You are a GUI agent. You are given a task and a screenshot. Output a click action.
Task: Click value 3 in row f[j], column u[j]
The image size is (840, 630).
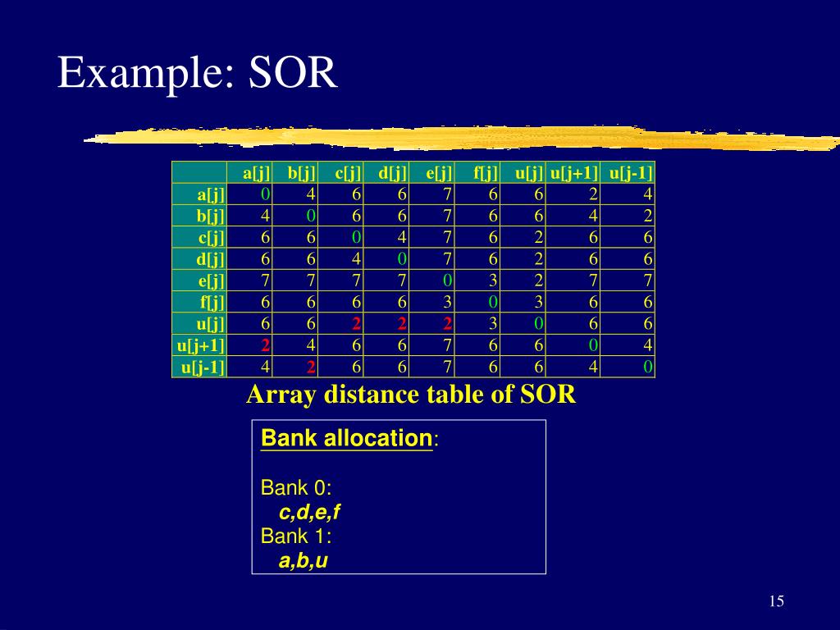coord(538,302)
